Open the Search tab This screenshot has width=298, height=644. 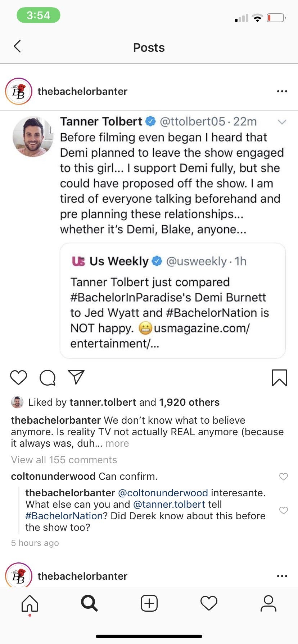point(89,603)
